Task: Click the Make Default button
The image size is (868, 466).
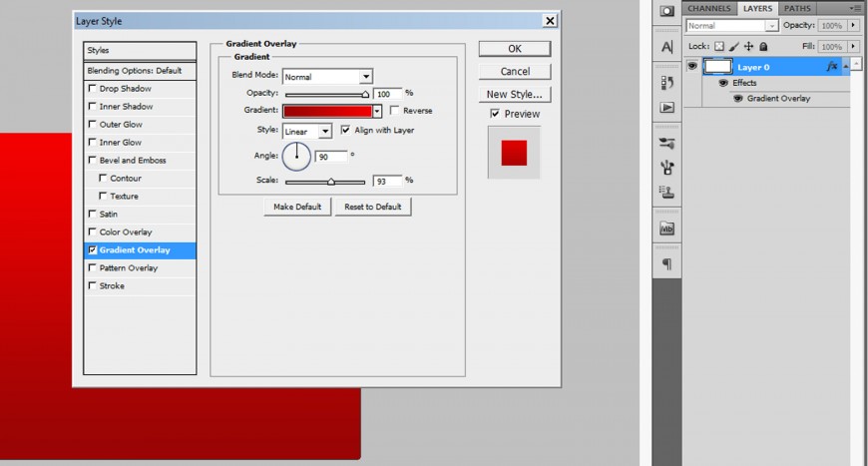Action: click(x=297, y=207)
